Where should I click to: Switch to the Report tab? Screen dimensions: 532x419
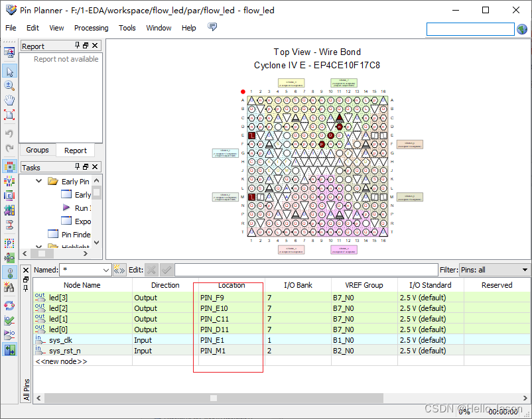76,150
